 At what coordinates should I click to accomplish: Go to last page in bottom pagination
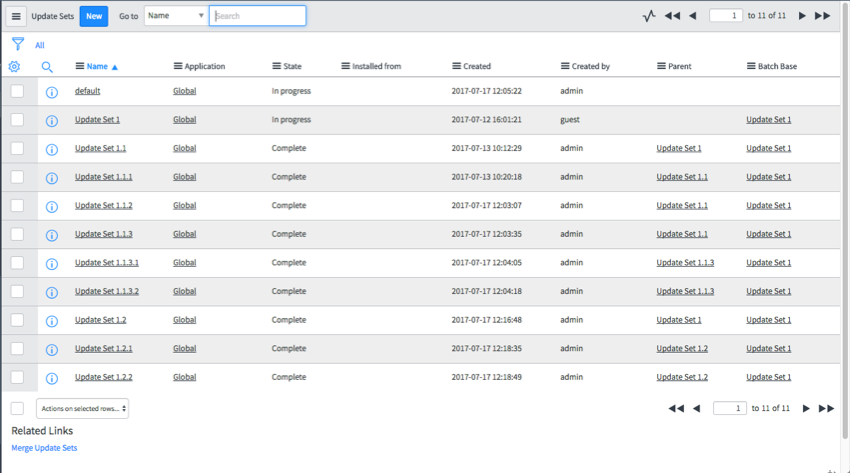pos(826,409)
